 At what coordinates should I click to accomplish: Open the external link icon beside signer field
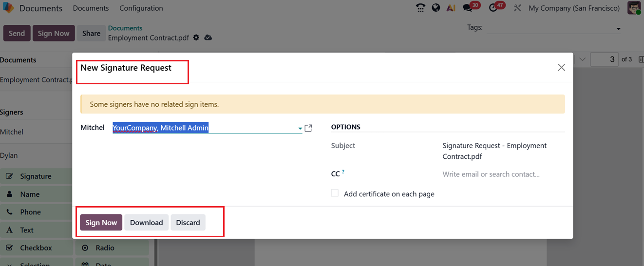click(x=308, y=128)
